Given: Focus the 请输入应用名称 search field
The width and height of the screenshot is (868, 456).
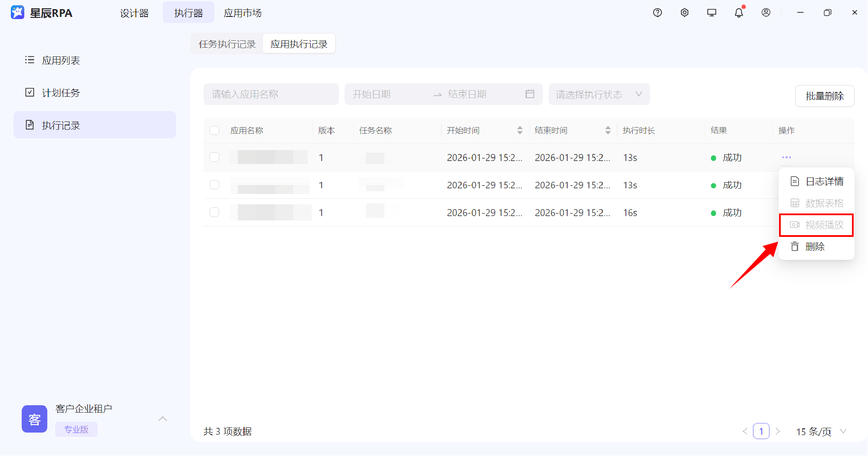Looking at the screenshot, I should (271, 94).
